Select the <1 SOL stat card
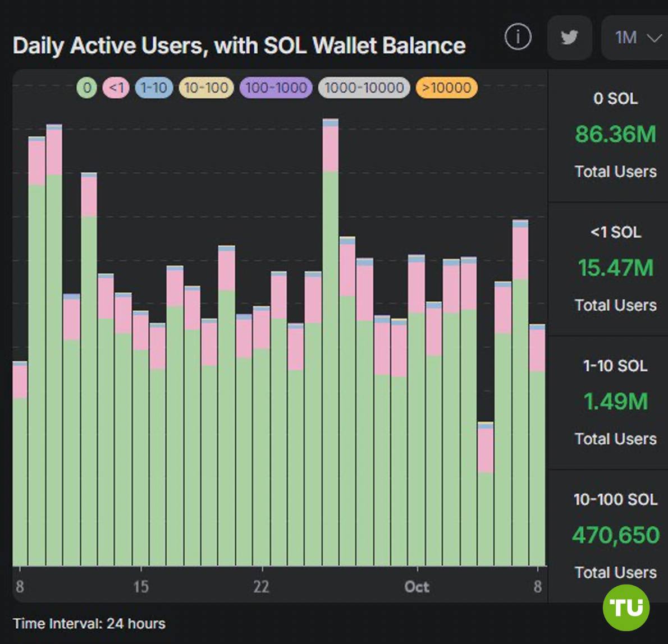This screenshot has height=644, width=668. tap(608, 269)
